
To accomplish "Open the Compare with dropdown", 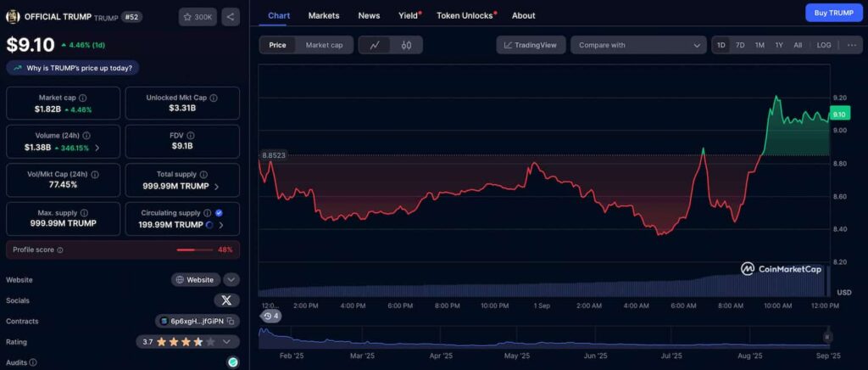I will (638, 45).
